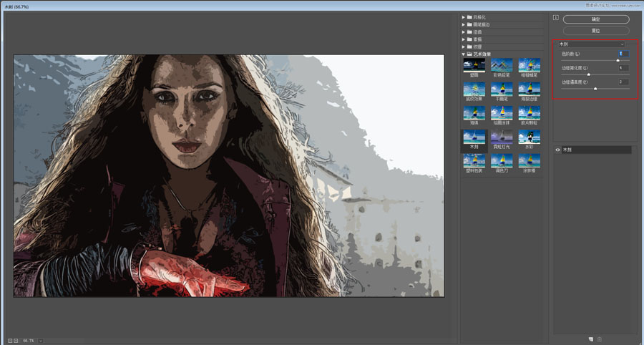Click the 边缘简化度 slider handle
Screen dimensions: 644x345
pos(589,74)
